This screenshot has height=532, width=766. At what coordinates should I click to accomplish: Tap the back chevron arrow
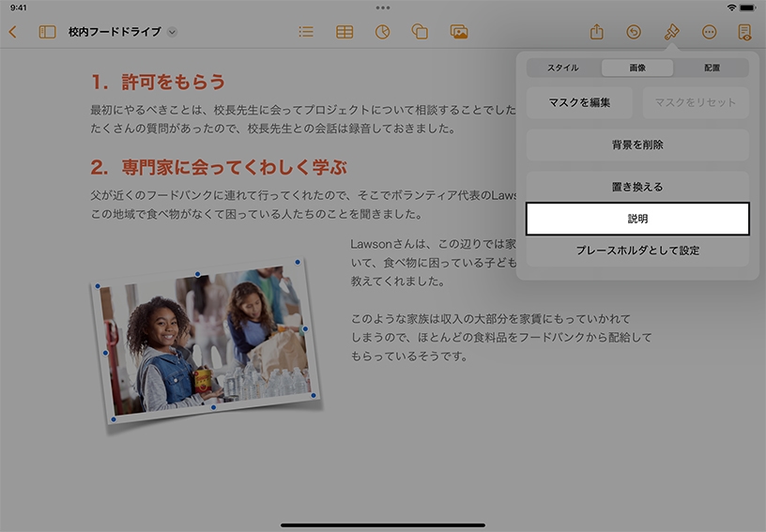tap(12, 32)
